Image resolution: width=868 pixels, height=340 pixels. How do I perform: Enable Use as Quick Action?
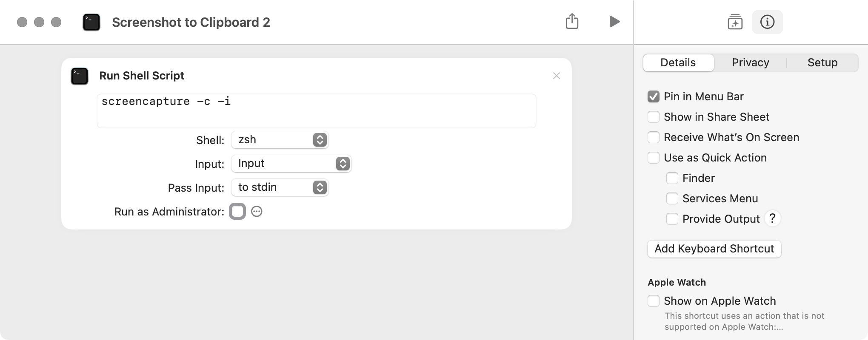point(653,158)
